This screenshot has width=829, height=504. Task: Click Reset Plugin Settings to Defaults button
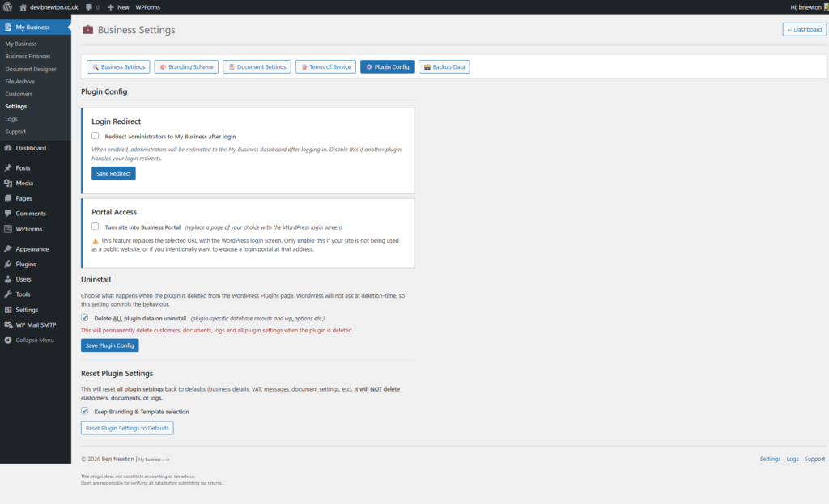(127, 428)
